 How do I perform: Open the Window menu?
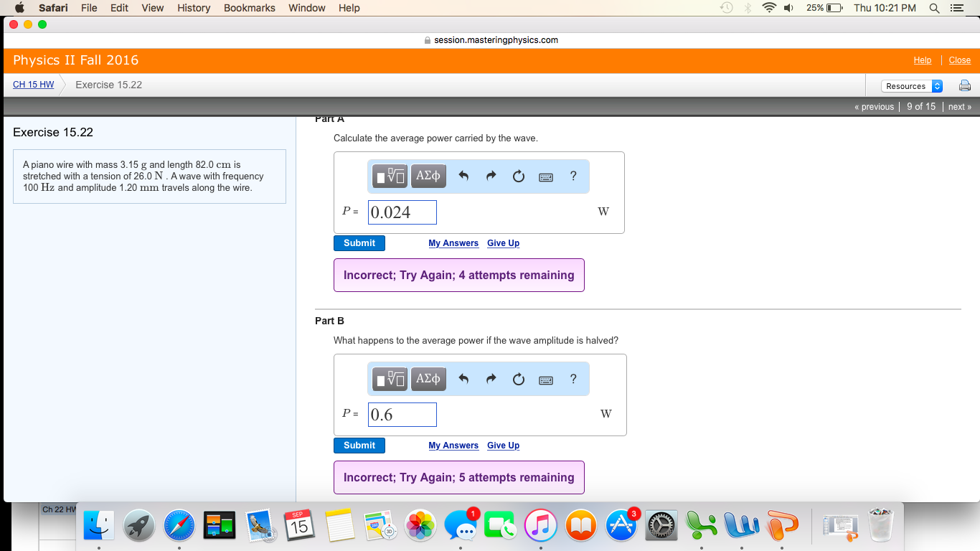306,8
